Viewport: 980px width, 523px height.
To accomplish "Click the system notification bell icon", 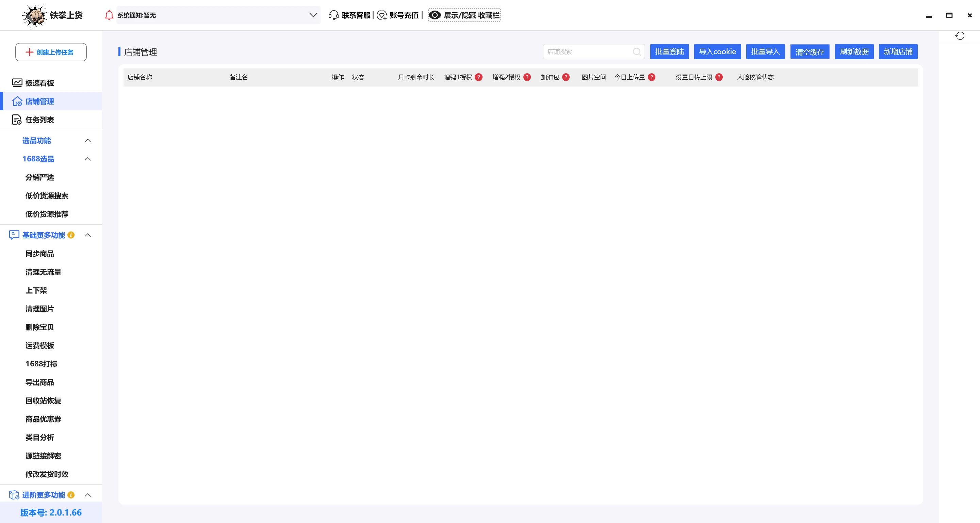I will tap(109, 15).
